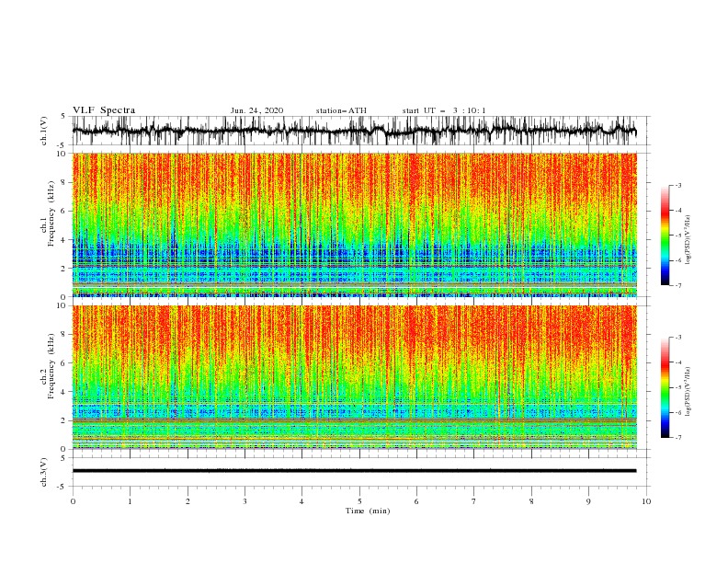Viewport: 728px width, 563px height.
Task: Click the "2" minute tick on the time axis
Action: coord(188,501)
